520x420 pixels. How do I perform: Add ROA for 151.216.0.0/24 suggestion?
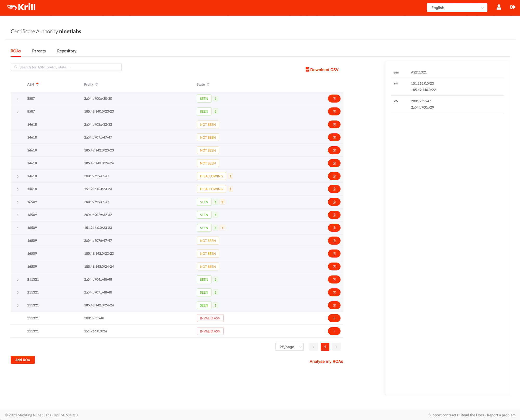point(334,331)
